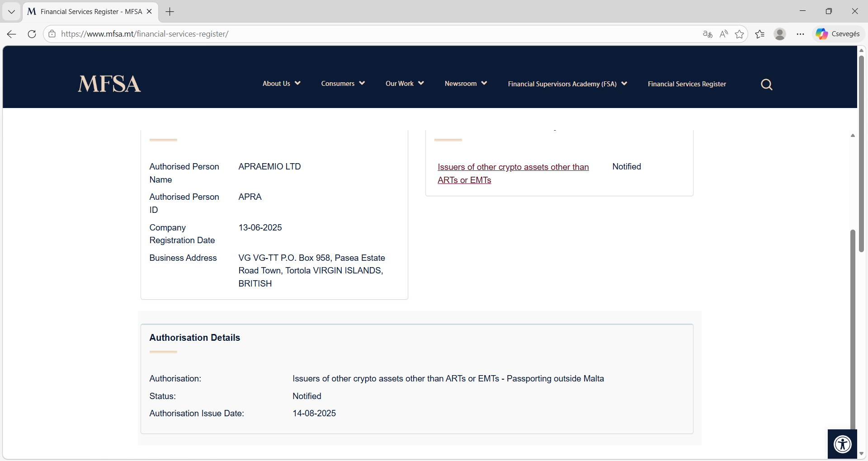Image resolution: width=868 pixels, height=461 pixels.
Task: Click the Authorisation Issue Date label
Action: pos(197,414)
